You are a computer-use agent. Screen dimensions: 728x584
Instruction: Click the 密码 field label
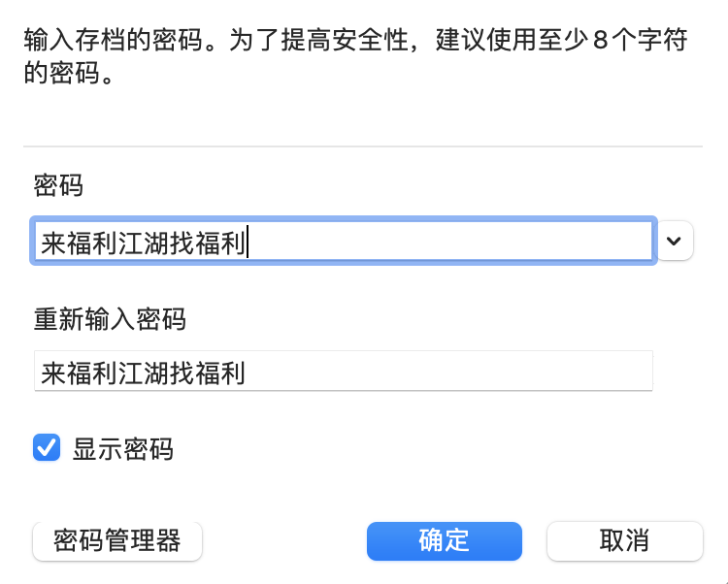pos(58,186)
